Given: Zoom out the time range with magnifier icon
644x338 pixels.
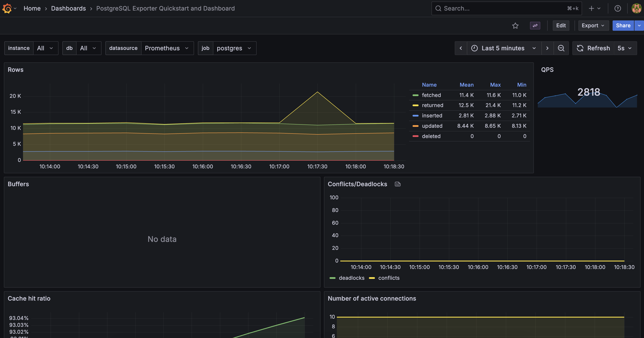Looking at the screenshot, I should point(561,48).
